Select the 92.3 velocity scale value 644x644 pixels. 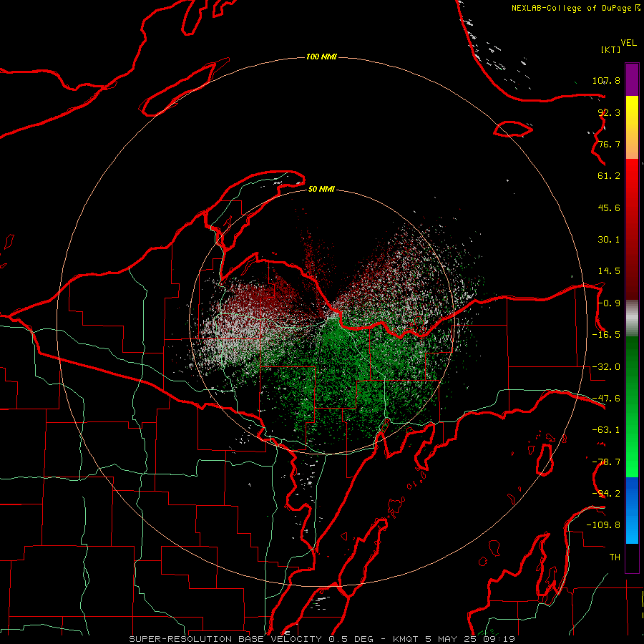click(609, 112)
